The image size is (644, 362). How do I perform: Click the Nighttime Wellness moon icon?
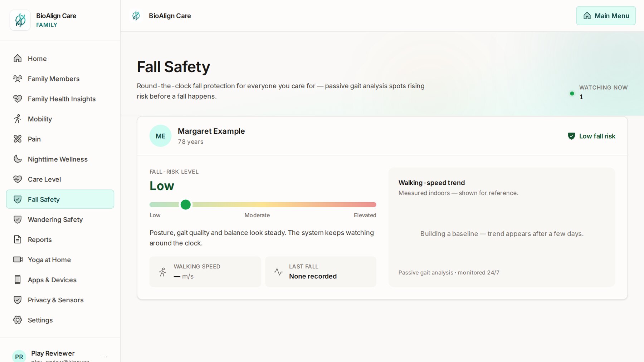click(x=18, y=159)
